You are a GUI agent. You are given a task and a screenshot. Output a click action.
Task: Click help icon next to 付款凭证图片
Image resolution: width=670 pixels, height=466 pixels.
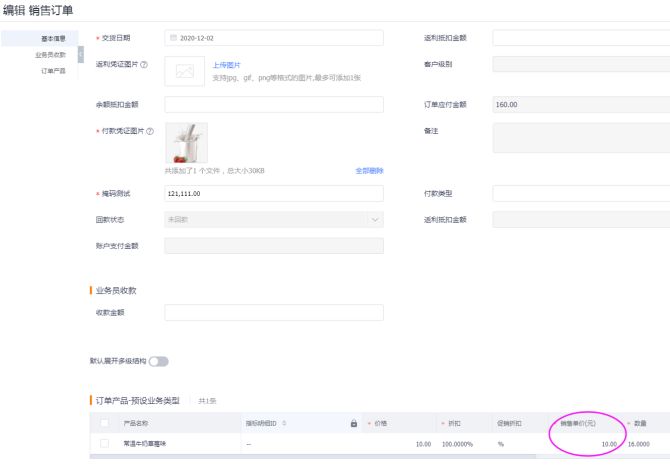(x=150, y=132)
